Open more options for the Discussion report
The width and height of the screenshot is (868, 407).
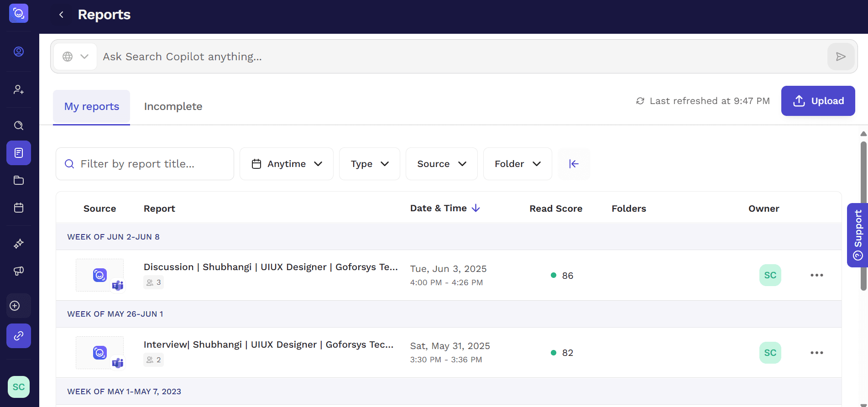click(x=817, y=275)
